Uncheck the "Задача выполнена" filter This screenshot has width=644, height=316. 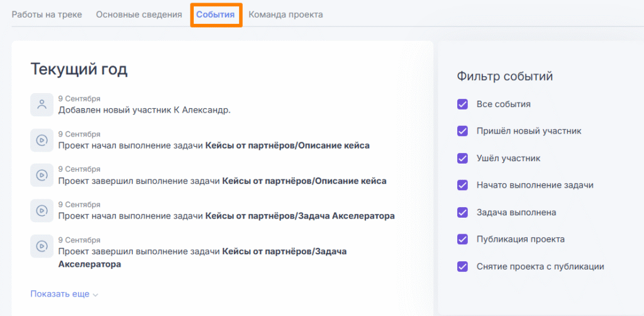click(x=463, y=213)
